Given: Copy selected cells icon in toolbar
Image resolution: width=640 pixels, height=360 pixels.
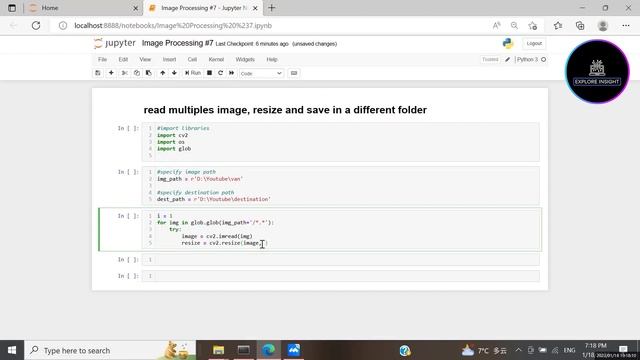Looking at the screenshot, I should [137, 73].
